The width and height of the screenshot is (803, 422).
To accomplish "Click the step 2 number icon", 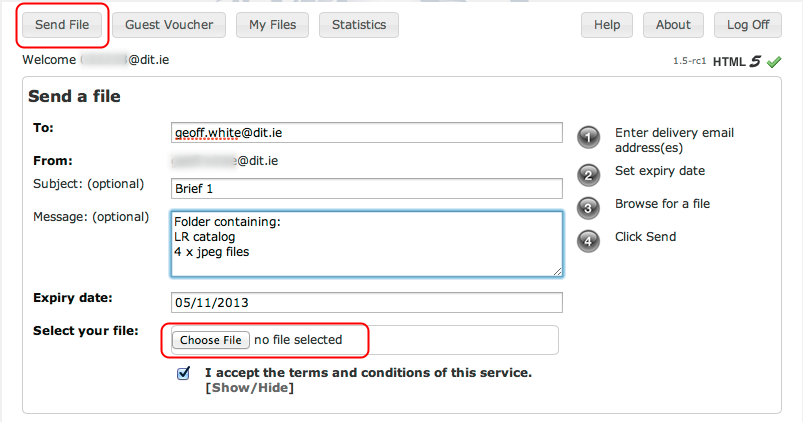I will coord(589,175).
